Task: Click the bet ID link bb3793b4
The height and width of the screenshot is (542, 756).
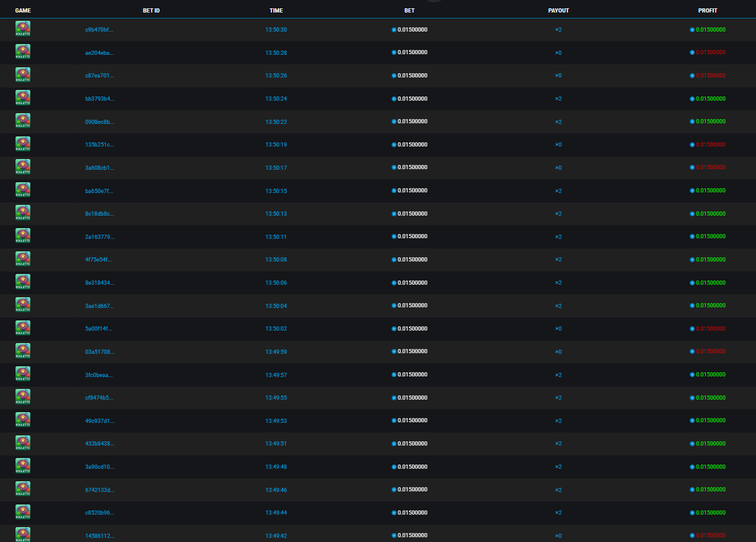Action: pos(99,98)
